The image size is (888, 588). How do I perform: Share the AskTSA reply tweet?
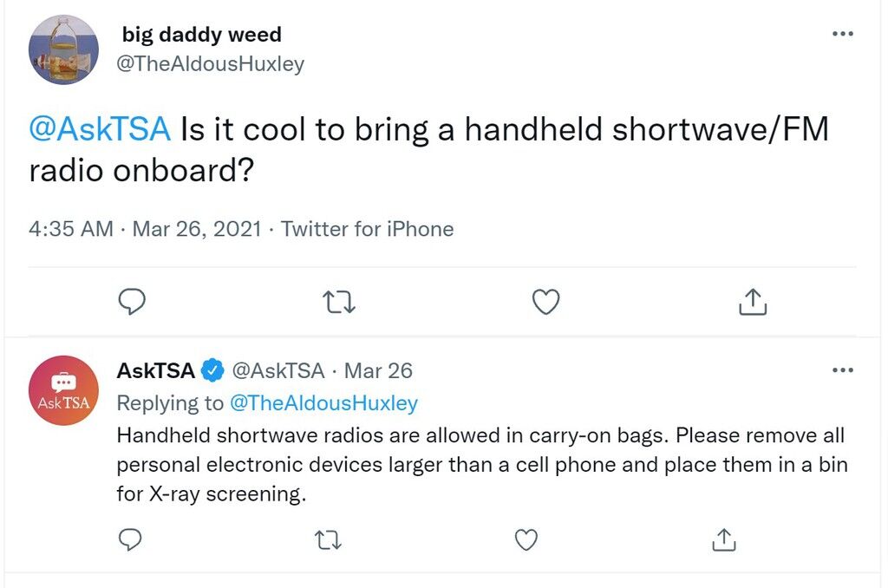(x=724, y=539)
